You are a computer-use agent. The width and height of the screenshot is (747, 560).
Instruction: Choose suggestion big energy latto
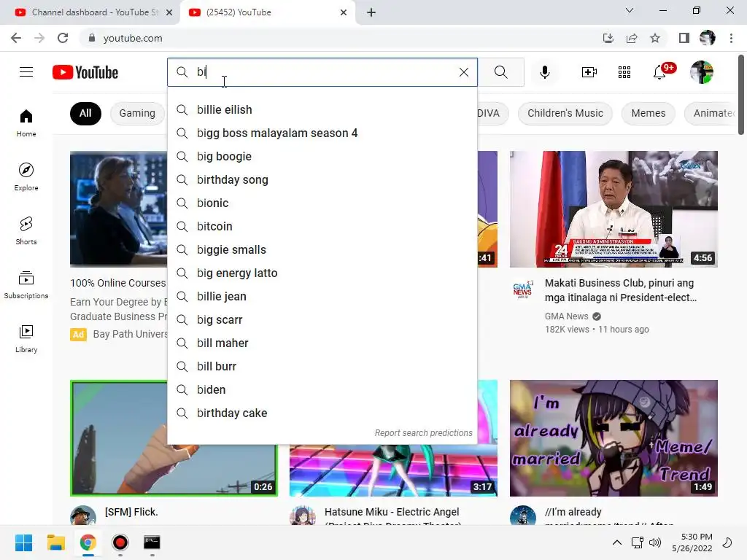(x=322, y=273)
